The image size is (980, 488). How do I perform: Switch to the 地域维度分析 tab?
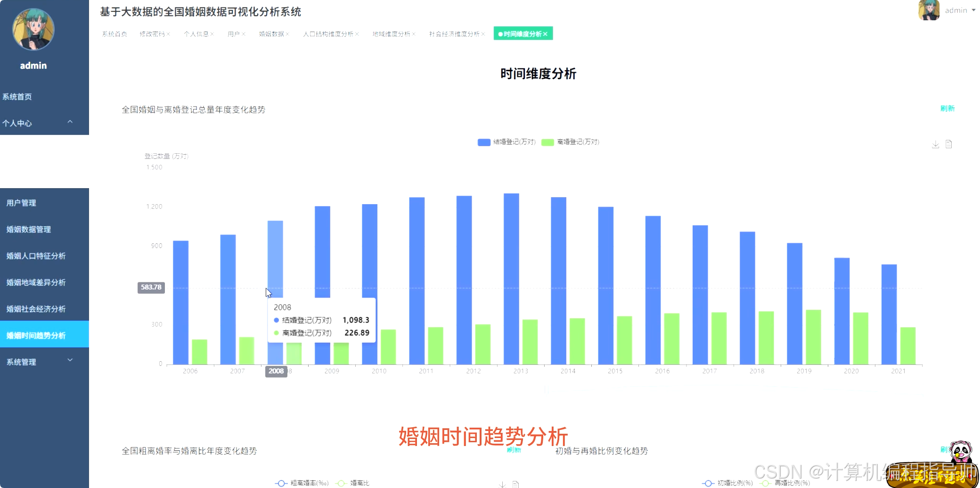tap(391, 34)
